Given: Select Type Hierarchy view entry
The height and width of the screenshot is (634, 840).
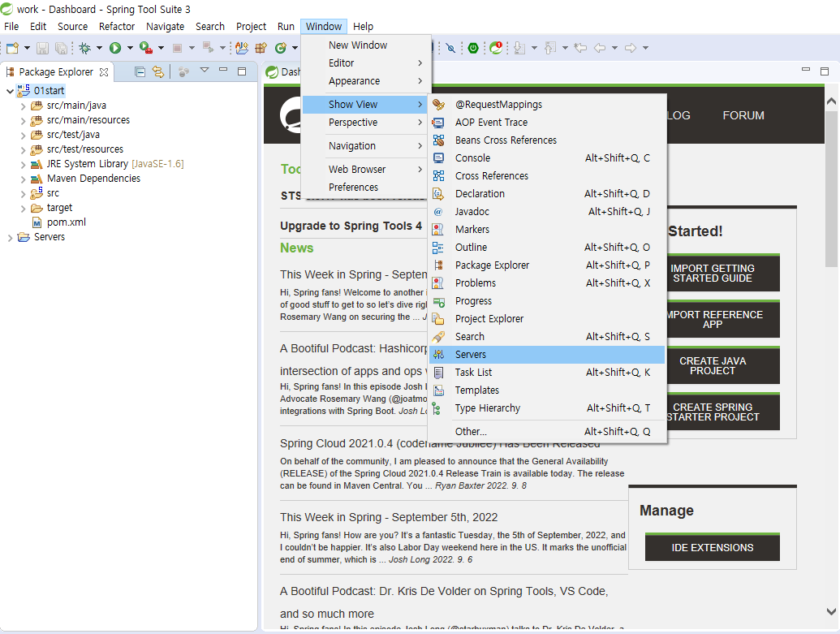Looking at the screenshot, I should tap(547, 408).
